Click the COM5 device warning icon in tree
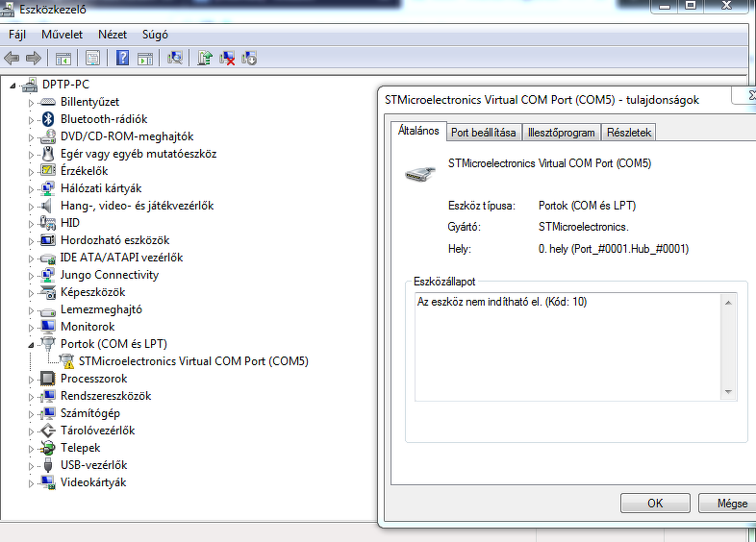Viewport: 756px width, 542px height. pos(67,361)
